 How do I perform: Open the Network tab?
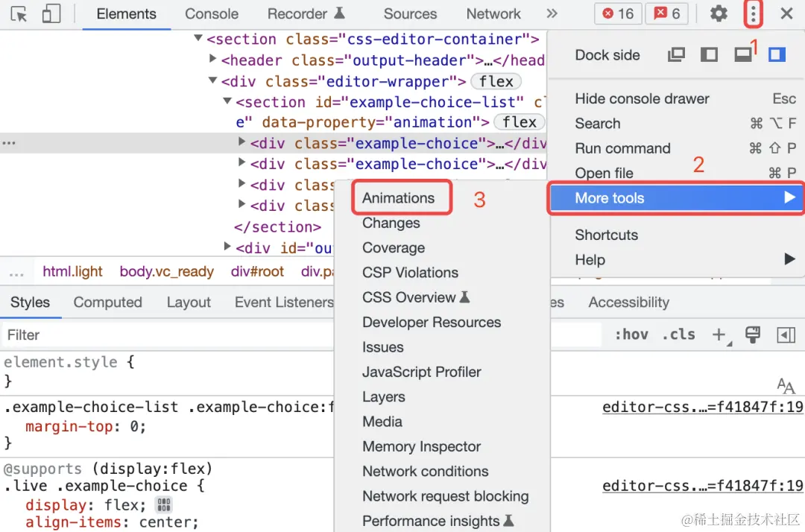tap(493, 14)
